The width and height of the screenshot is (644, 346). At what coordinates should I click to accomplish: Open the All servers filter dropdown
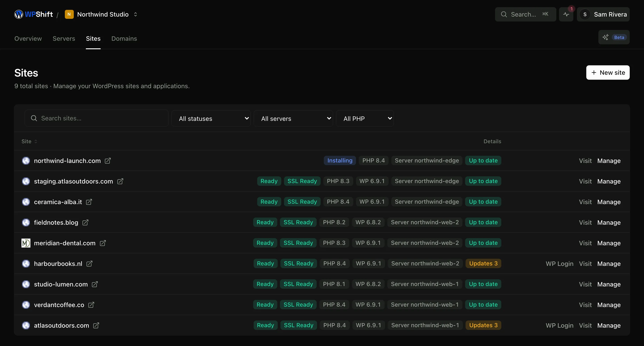click(x=293, y=118)
